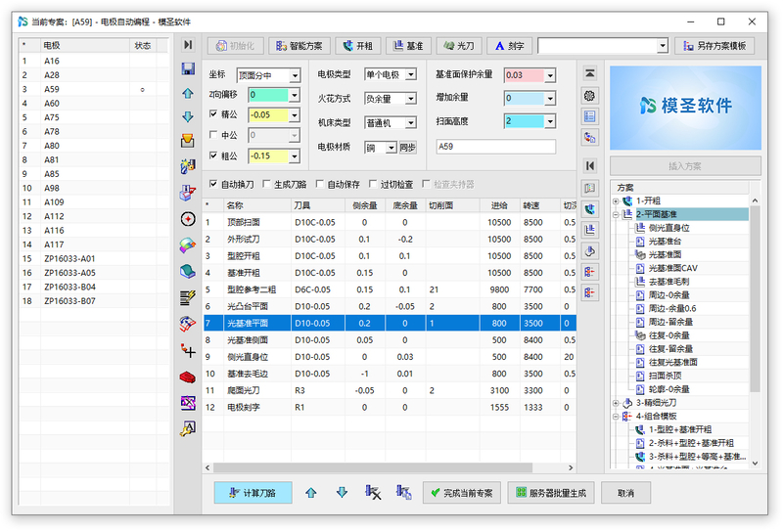Uncheck the 精公 checkbox
This screenshot has width=783, height=532.
(x=214, y=115)
